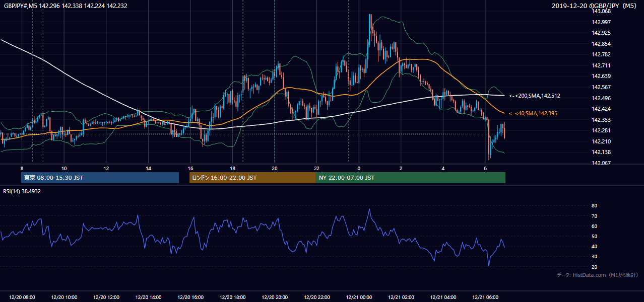Image resolution: width=644 pixels, height=302 pixels.
Task: Click the 142.424 price axis label
Action: (x=601, y=109)
